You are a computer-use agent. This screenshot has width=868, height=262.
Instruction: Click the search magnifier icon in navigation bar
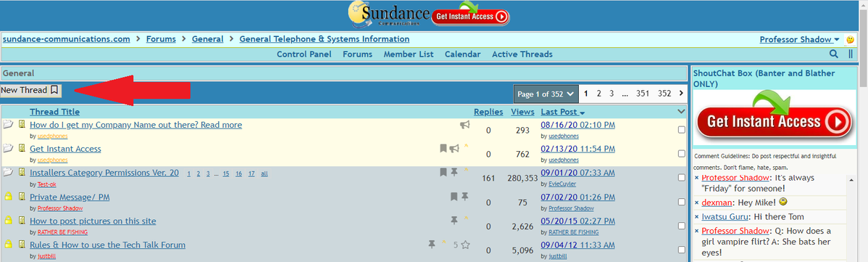(834, 54)
